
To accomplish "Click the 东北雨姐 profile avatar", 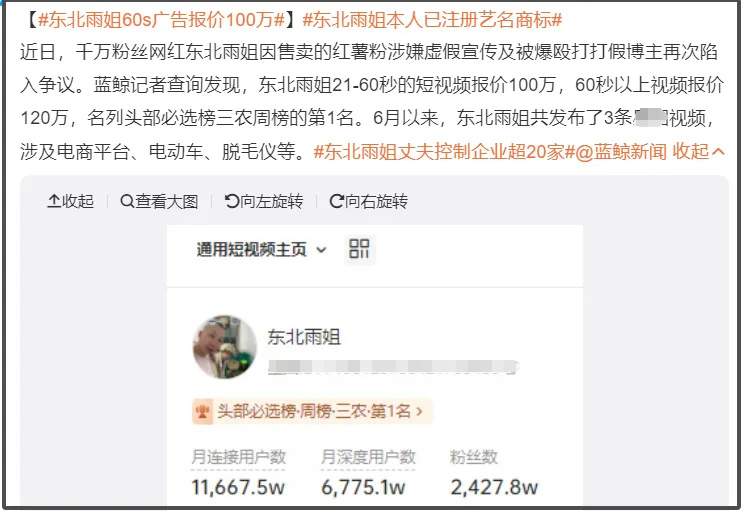I will click(224, 347).
